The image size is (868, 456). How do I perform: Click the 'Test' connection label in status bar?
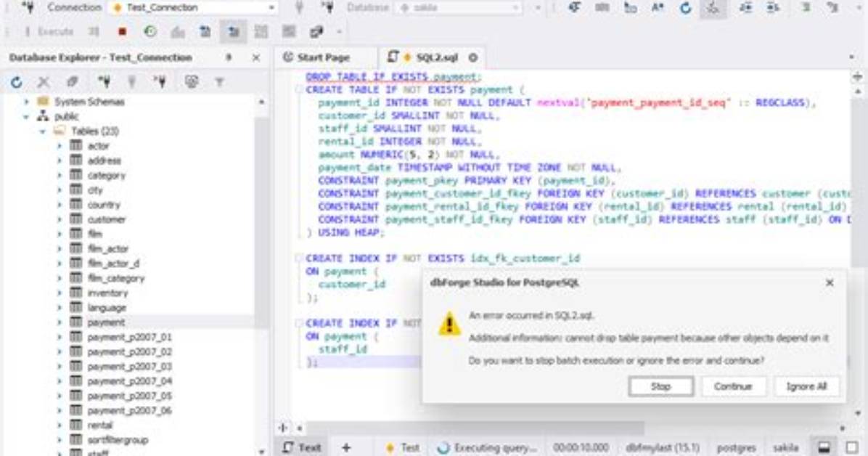click(403, 447)
